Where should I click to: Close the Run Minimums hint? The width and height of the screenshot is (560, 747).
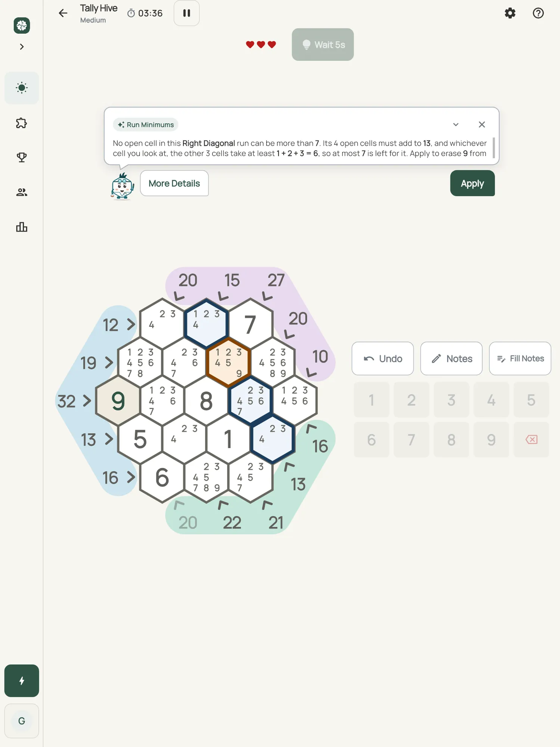tap(482, 125)
